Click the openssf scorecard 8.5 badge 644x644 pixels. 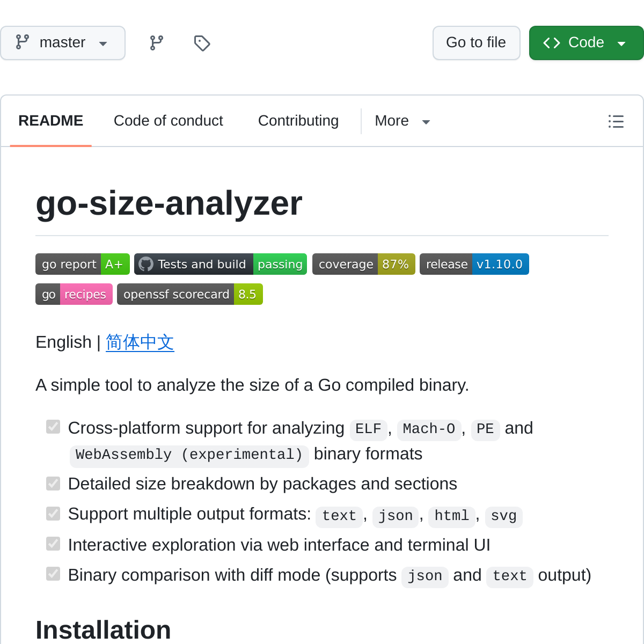click(190, 294)
